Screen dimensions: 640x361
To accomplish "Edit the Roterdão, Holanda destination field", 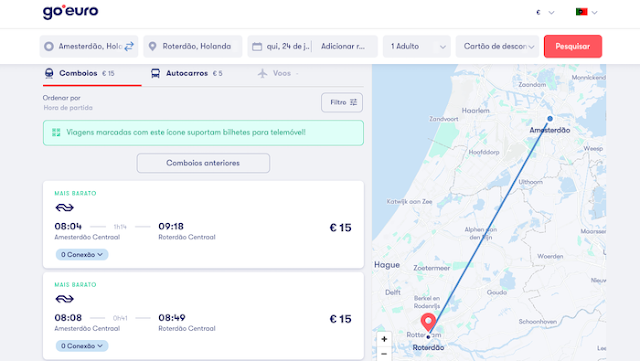I will (x=193, y=47).
